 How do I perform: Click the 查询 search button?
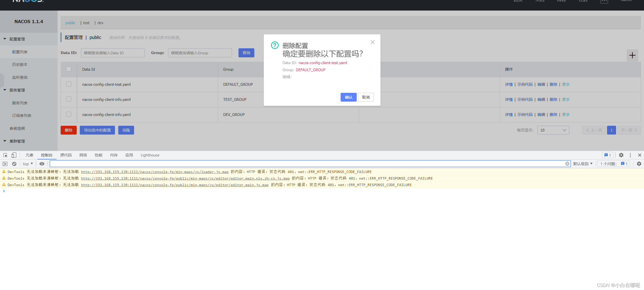pyautogui.click(x=246, y=53)
